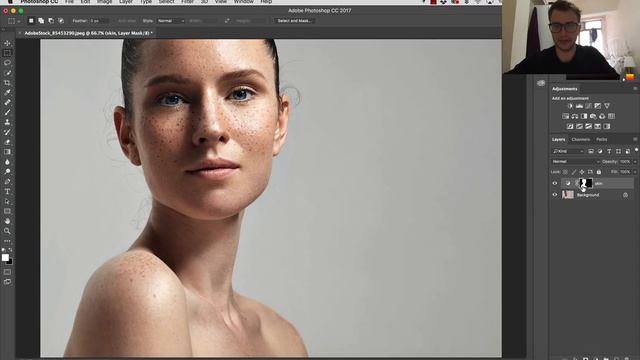Viewport: 640px width, 360px height.
Task: Select the Rectangle shape tool
Action: 7,211
